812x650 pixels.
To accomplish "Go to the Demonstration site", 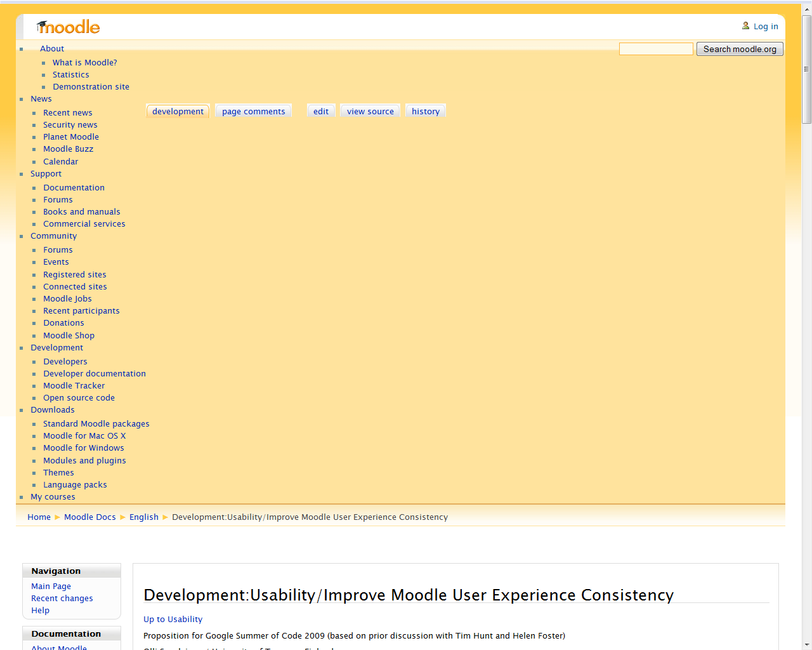I will click(x=91, y=87).
